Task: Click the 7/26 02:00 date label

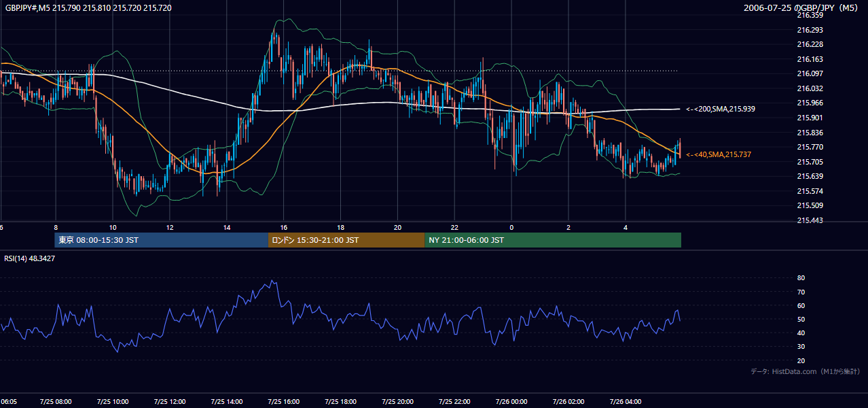Action: (568, 402)
